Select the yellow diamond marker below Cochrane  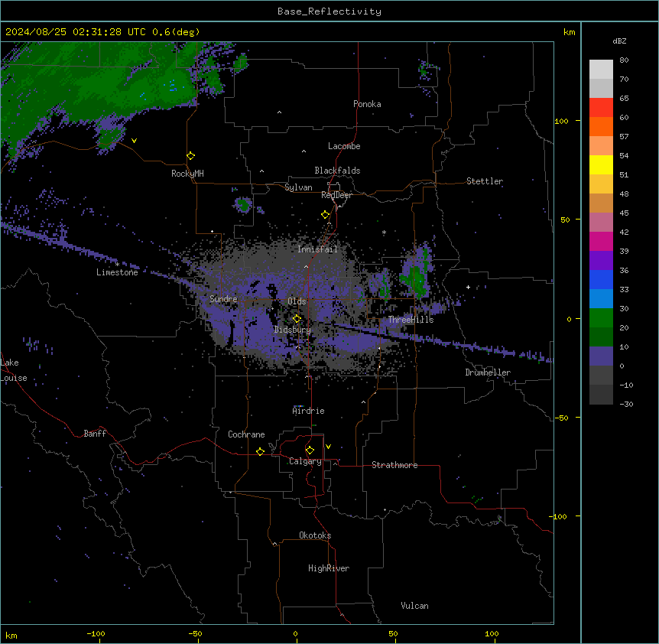pyautogui.click(x=260, y=451)
